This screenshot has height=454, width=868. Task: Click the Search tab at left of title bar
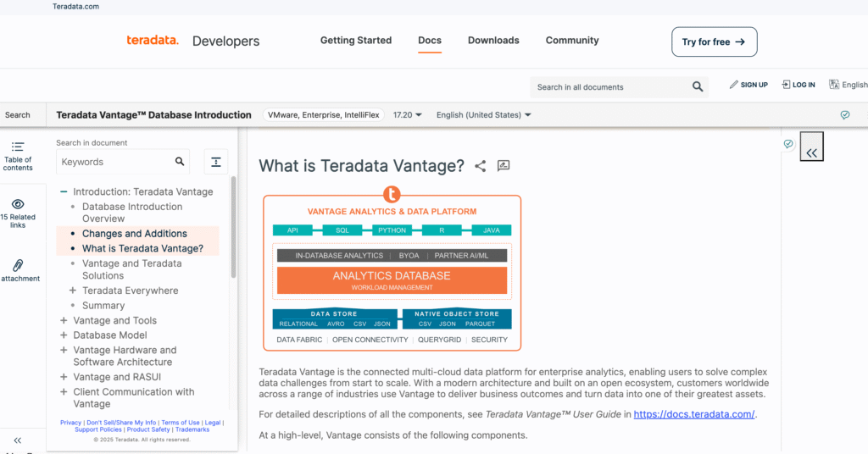[18, 115]
